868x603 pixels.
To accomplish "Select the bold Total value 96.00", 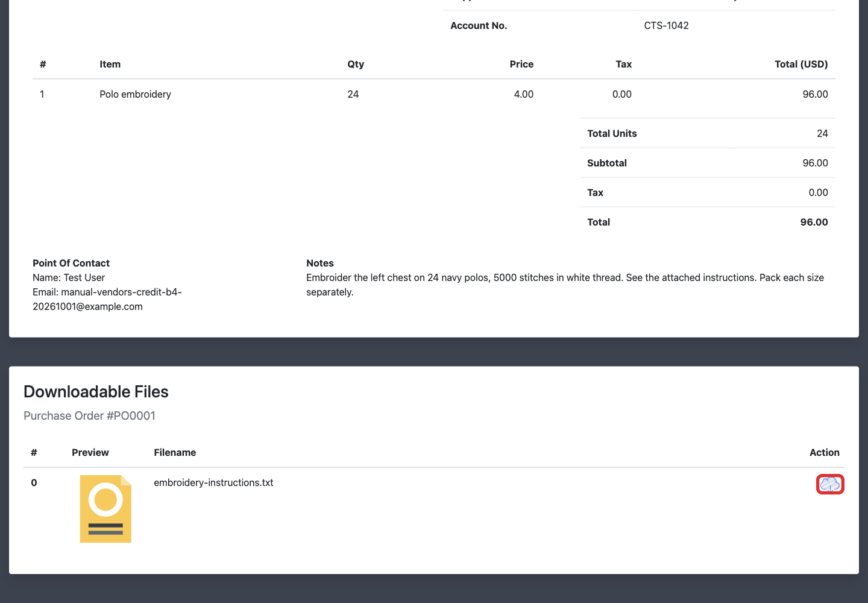I will pos(814,222).
